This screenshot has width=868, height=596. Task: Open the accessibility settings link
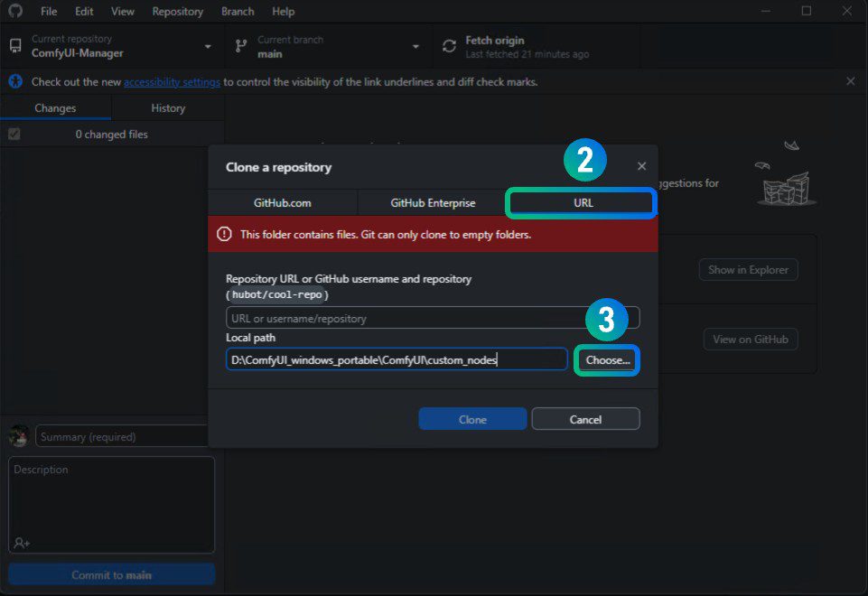(x=172, y=82)
